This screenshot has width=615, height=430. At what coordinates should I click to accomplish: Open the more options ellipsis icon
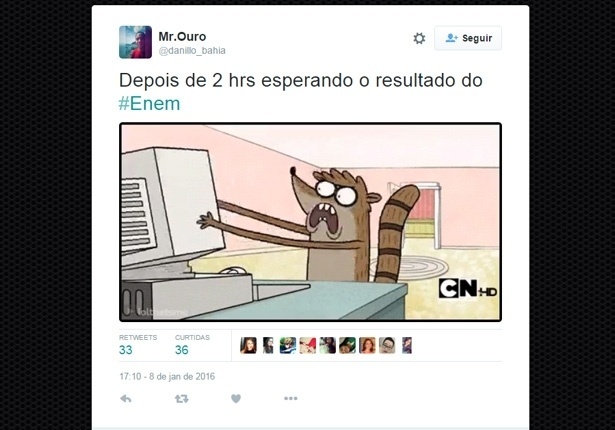coord(291,398)
